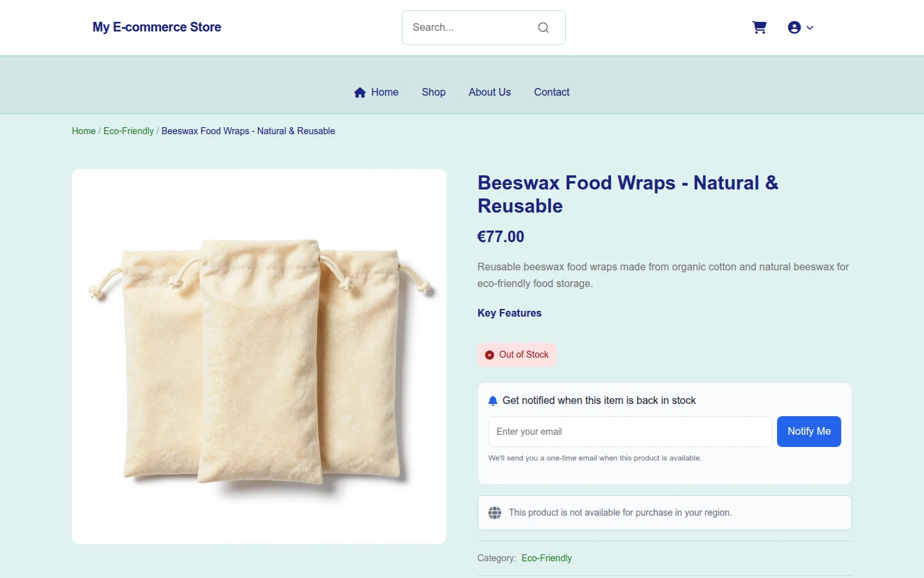The height and width of the screenshot is (578, 924).
Task: Open the Shop navigation item
Action: (x=434, y=92)
